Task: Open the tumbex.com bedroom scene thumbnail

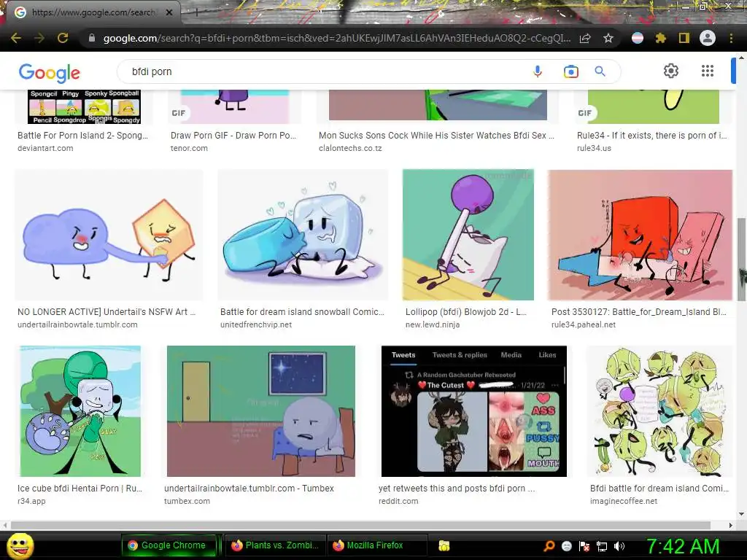Action: 260,411
